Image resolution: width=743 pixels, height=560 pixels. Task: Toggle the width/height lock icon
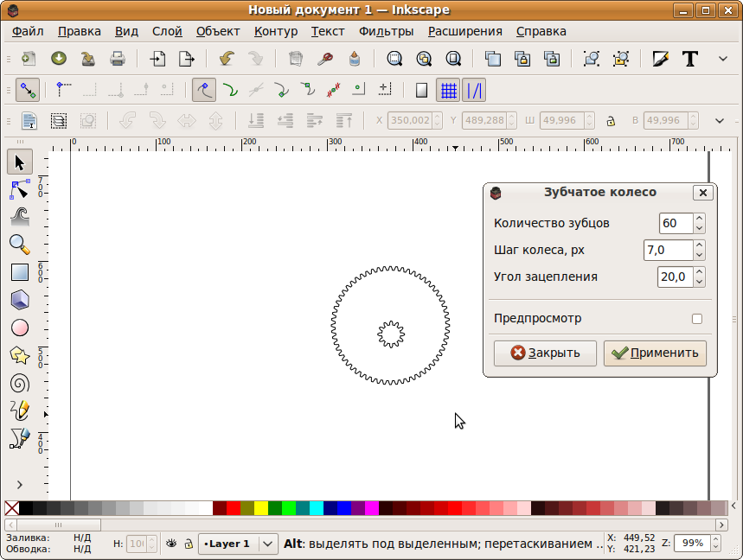pyautogui.click(x=611, y=121)
